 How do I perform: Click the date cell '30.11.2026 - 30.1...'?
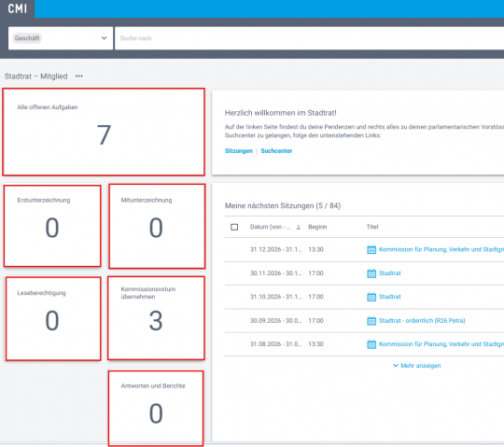(275, 273)
